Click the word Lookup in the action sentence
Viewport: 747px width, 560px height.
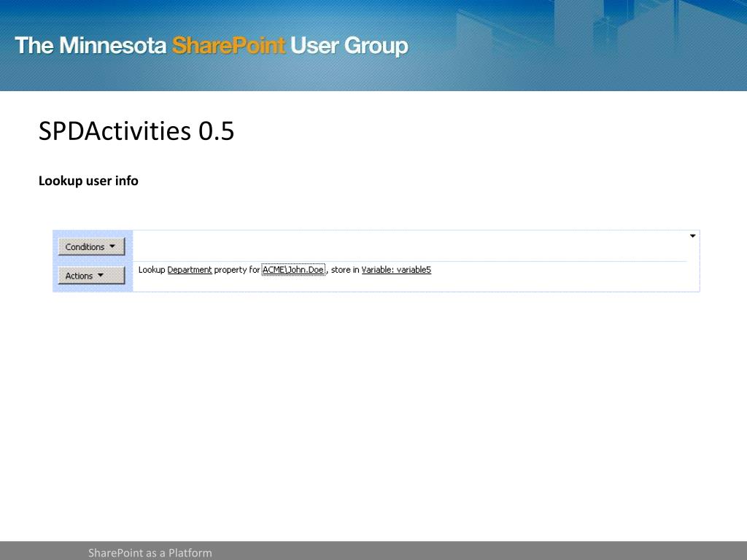coord(152,270)
